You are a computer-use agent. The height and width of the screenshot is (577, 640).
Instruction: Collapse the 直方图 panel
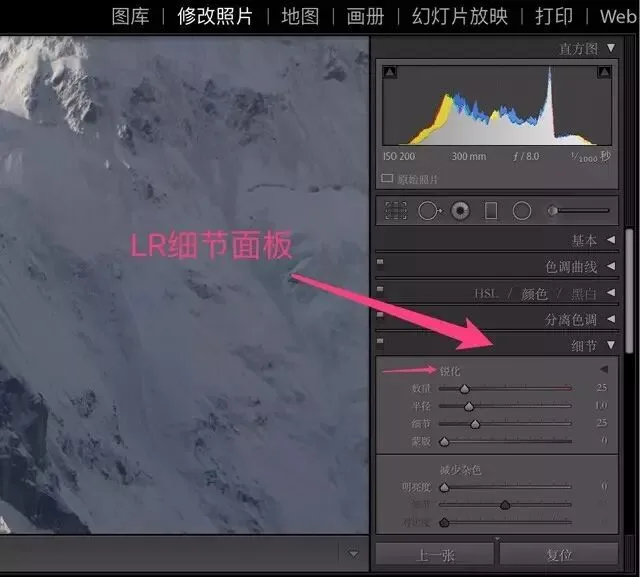[x=611, y=48]
